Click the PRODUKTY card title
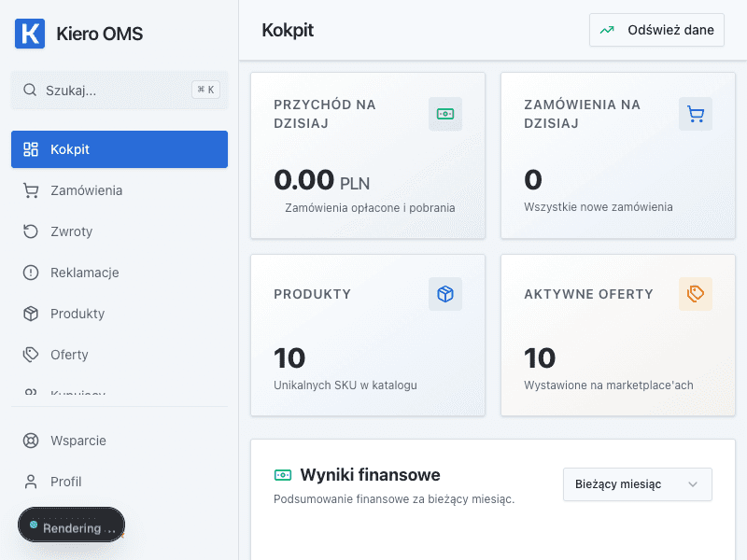Screen dimensions: 747x560 pyautogui.click(x=313, y=294)
